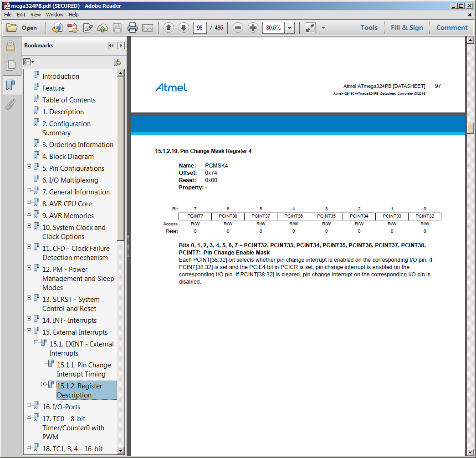
Task: Open the Tools pane
Action: coord(369,28)
